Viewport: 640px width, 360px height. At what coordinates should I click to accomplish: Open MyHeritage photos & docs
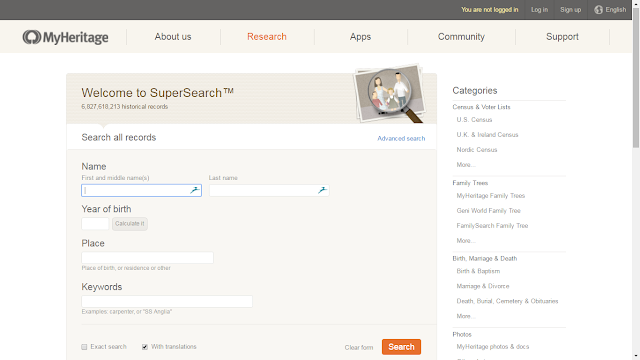click(493, 347)
